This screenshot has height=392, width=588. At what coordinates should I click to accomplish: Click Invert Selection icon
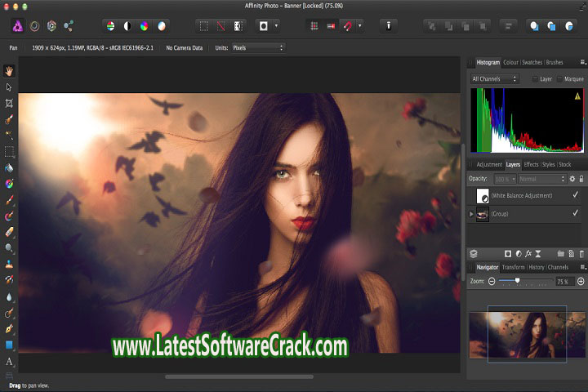[x=238, y=26]
